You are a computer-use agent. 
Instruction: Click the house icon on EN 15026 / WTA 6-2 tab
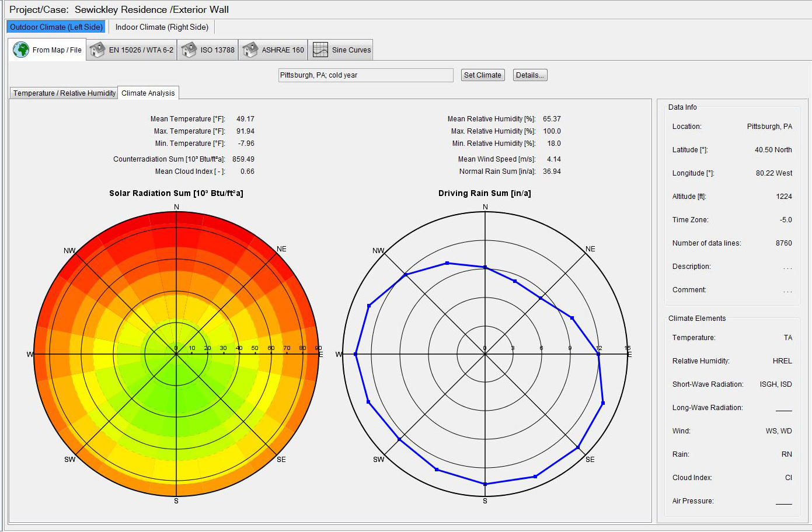97,50
